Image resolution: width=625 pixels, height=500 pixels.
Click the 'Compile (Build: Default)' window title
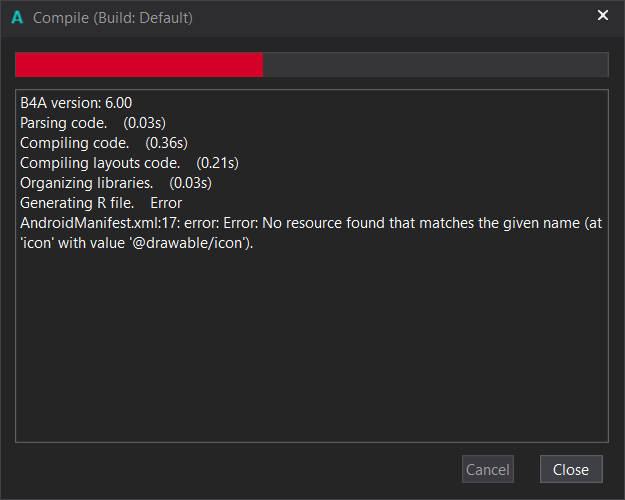coord(113,17)
